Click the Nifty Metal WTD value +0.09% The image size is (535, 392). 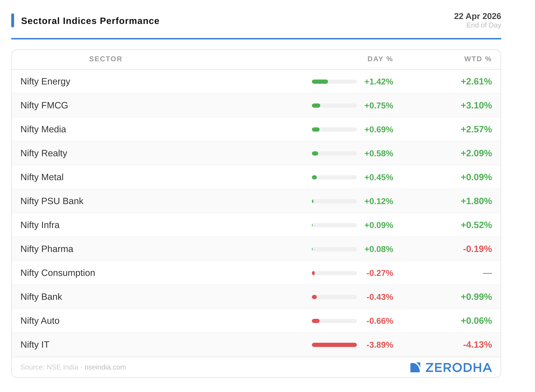476,177
